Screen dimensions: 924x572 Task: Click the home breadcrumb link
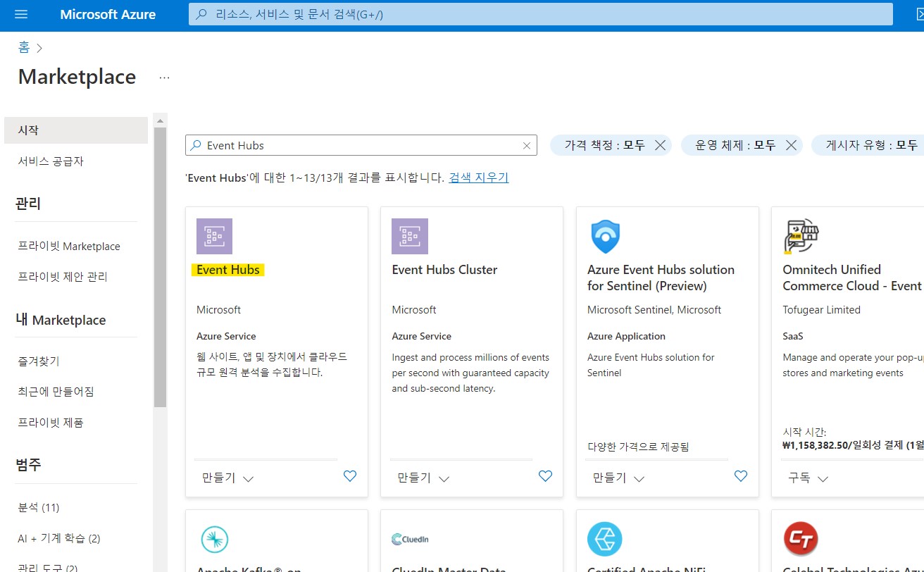pos(24,47)
